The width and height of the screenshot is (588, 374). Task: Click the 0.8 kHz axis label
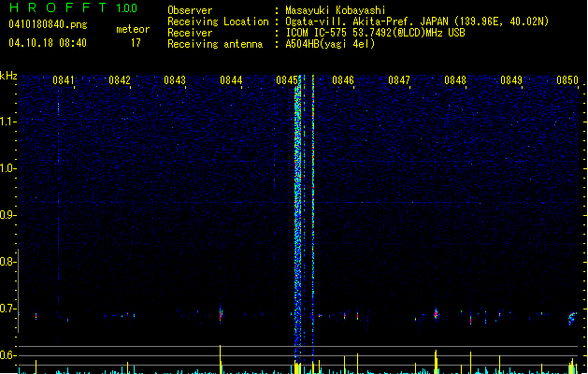[x=7, y=262]
